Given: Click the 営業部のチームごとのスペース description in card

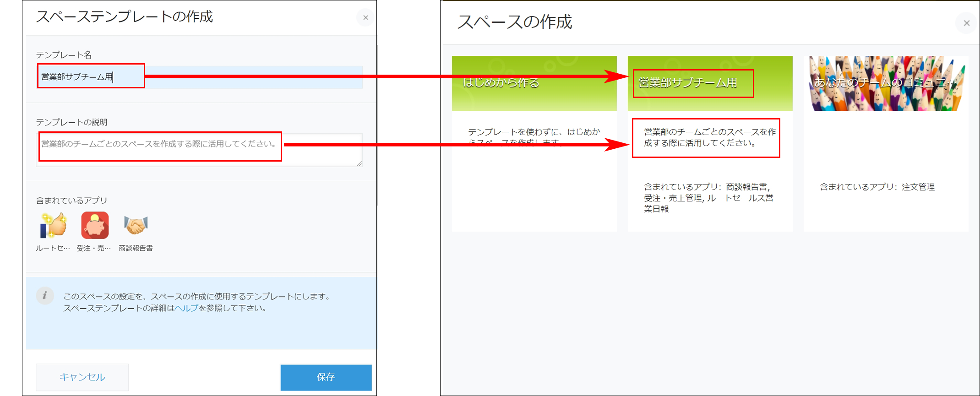Looking at the screenshot, I should (710, 137).
